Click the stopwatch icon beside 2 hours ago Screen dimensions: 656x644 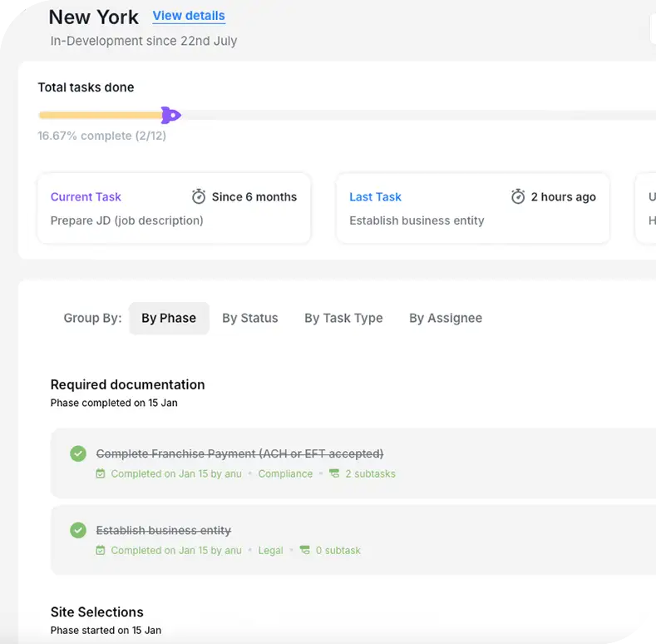pyautogui.click(x=518, y=196)
